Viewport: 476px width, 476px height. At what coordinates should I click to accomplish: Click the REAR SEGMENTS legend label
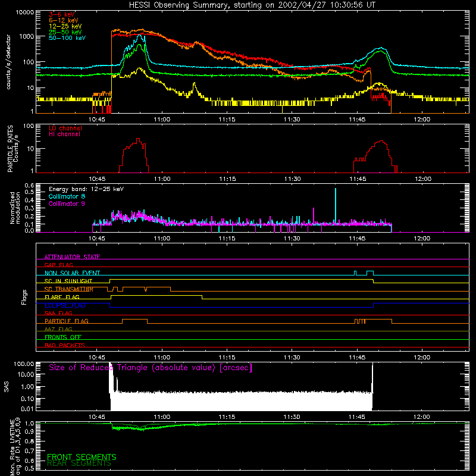(x=79, y=464)
